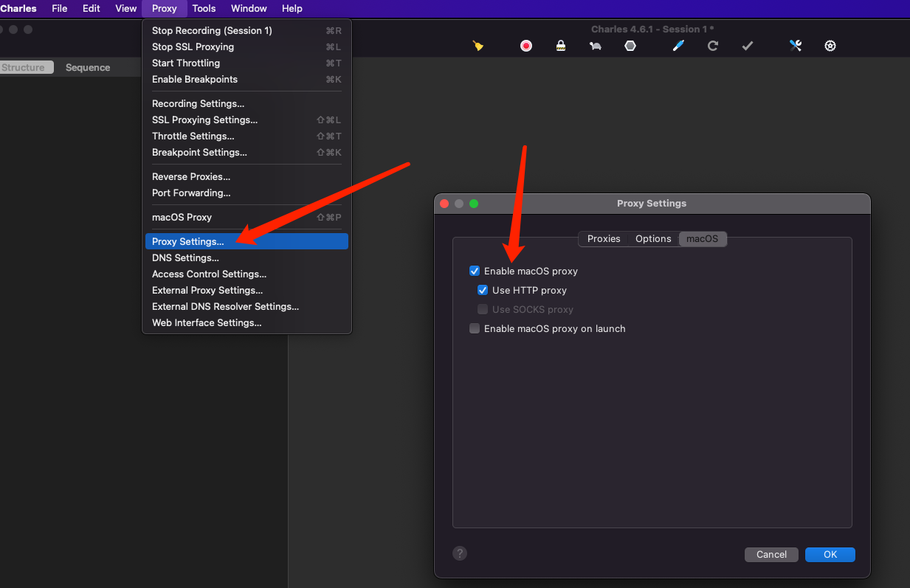
Task: Choose Stop Recording (Session 1)
Action: coord(247,30)
